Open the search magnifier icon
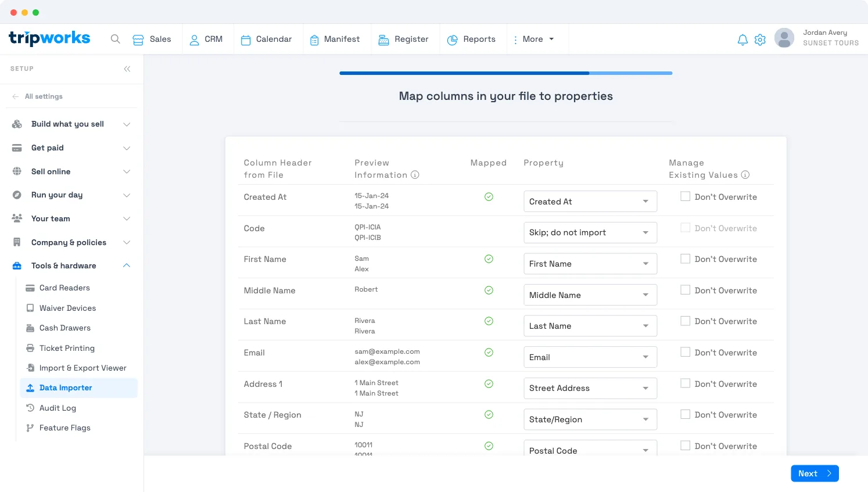868x492 pixels. (x=116, y=39)
